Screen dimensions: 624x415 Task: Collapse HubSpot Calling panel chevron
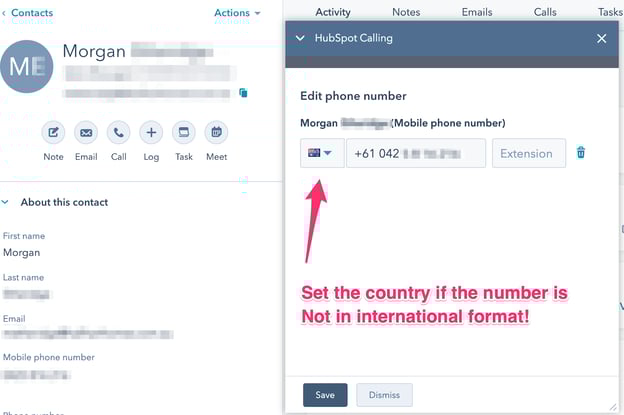[x=300, y=39]
